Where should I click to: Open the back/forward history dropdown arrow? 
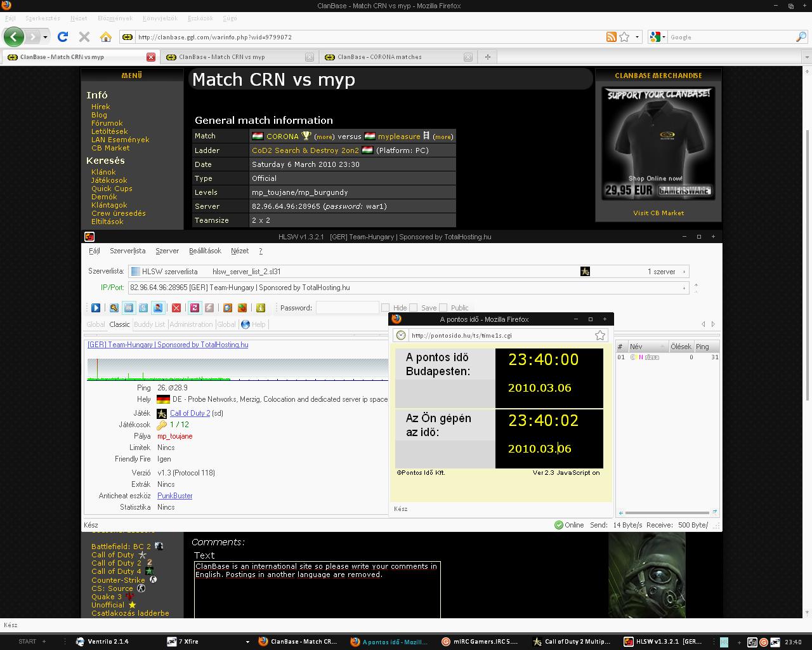point(46,37)
